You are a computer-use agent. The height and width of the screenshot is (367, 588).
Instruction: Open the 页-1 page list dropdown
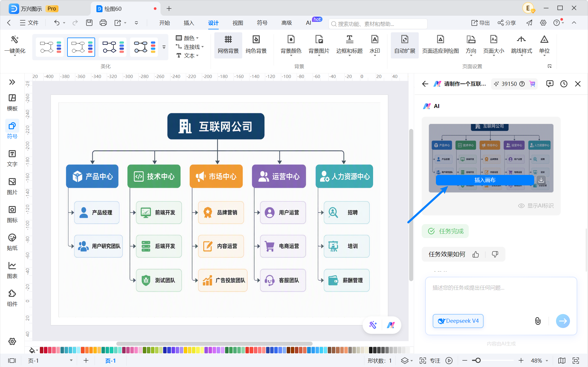(50, 361)
